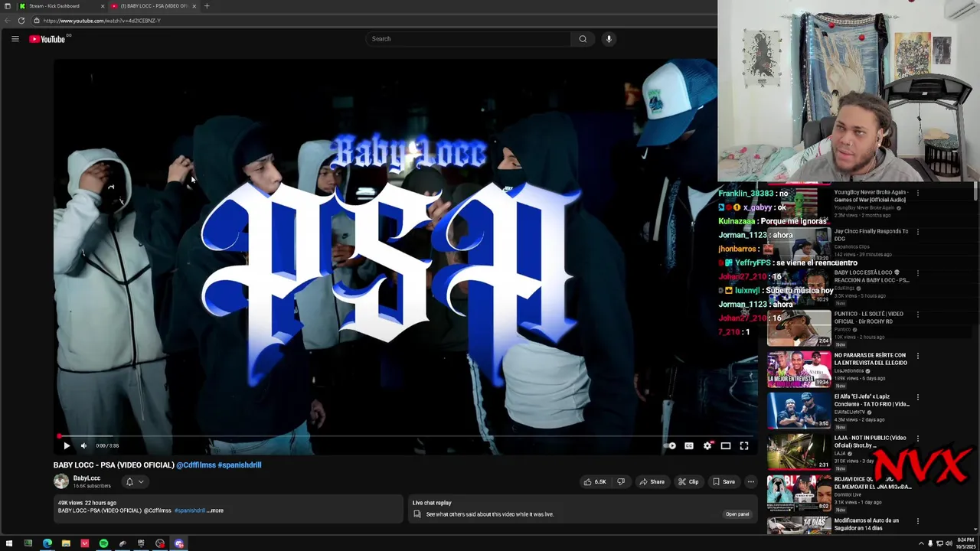Screen dimensions: 980x551
Task: Enter full screen mode
Action: [x=744, y=445]
